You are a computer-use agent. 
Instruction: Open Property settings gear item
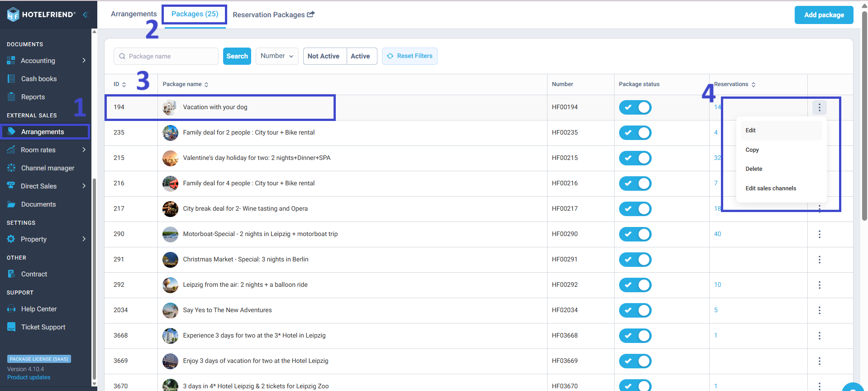click(33, 239)
